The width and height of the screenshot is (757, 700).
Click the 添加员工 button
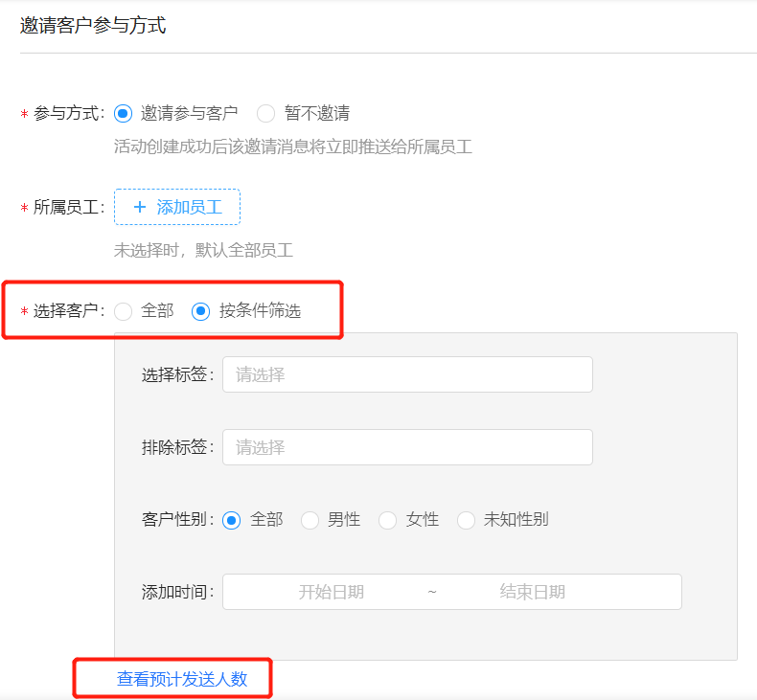pyautogui.click(x=177, y=207)
